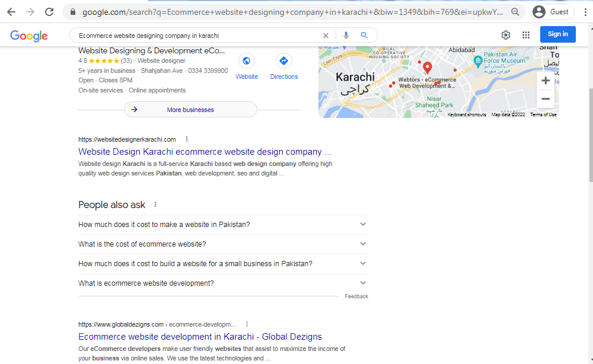Expand 'What is the cost of ecommerce website?'

[x=222, y=244]
